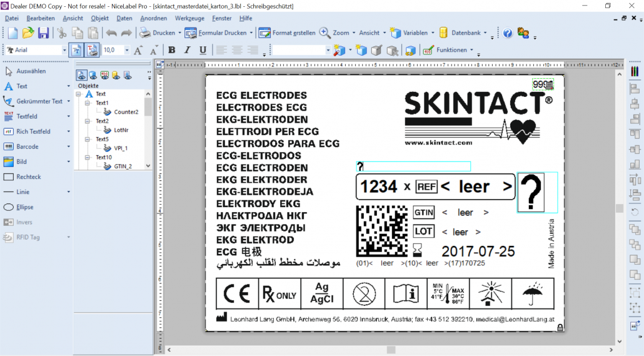The image size is (644, 356).
Task: Cut selection with the scissors icon
Action: [x=62, y=33]
